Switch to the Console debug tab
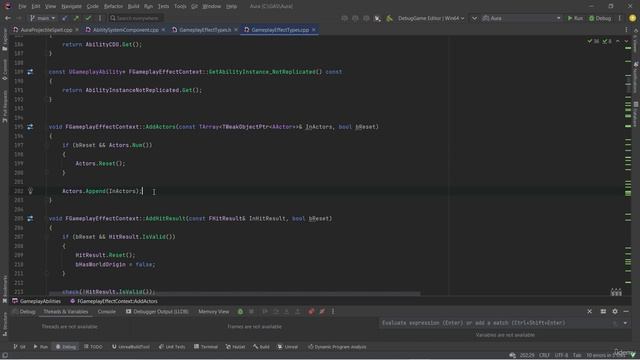This screenshot has height=360, width=640. pos(107,311)
